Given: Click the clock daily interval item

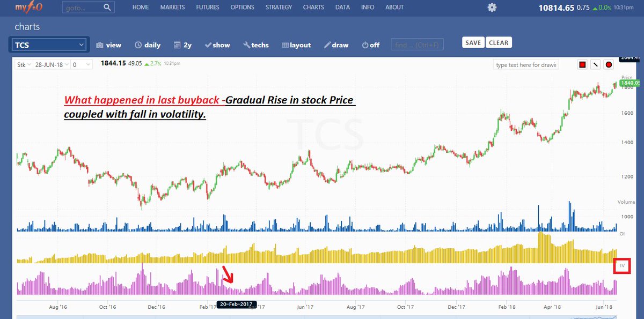Looking at the screenshot, I should tap(148, 45).
